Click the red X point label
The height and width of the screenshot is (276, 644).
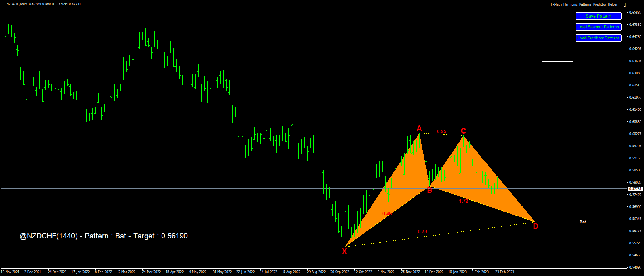point(344,251)
